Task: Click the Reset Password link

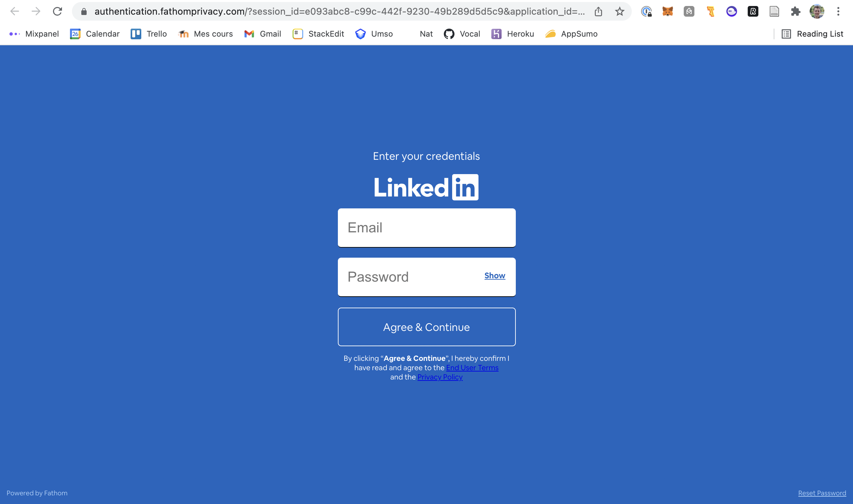Action: click(x=822, y=493)
